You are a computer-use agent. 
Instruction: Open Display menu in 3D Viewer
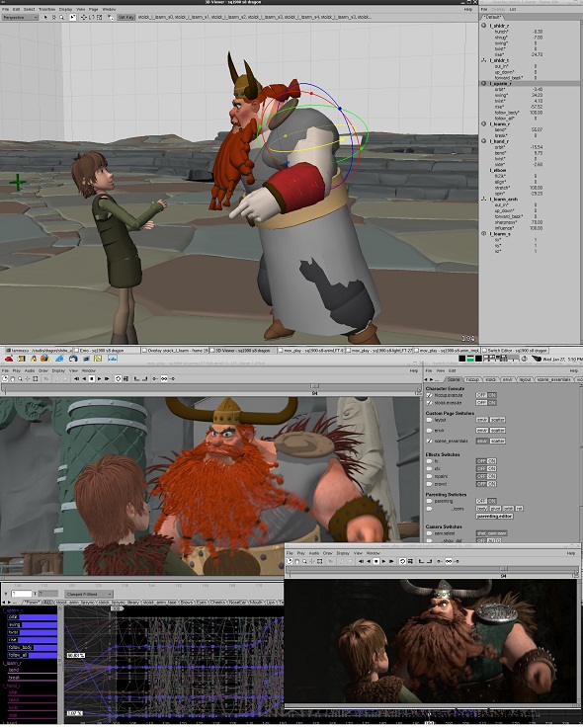coord(65,9)
